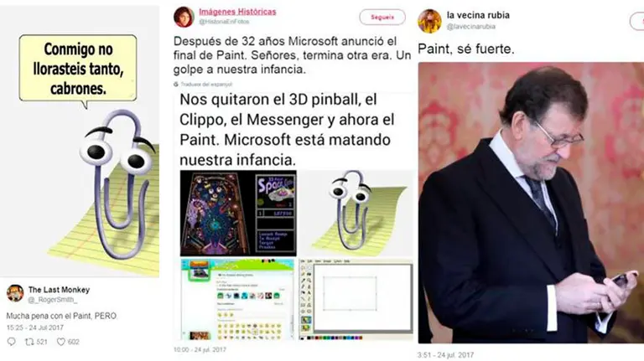The image size is (644, 361).
Task: Open the @HistoriaEnFotos handle
Action: pos(224,21)
